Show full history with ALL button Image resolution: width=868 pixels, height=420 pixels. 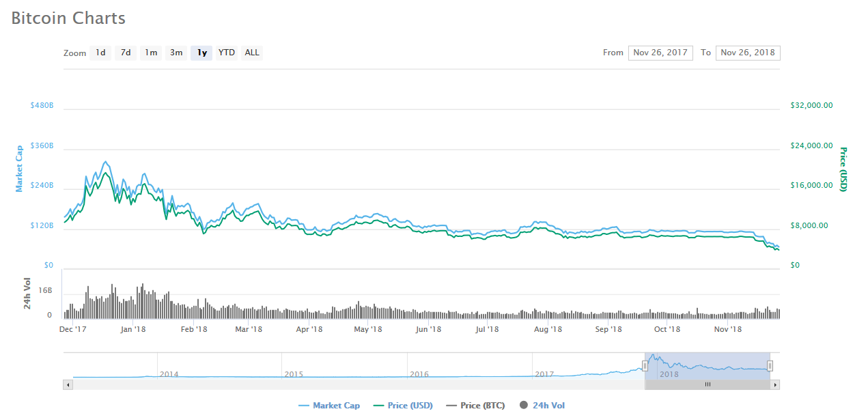[252, 53]
